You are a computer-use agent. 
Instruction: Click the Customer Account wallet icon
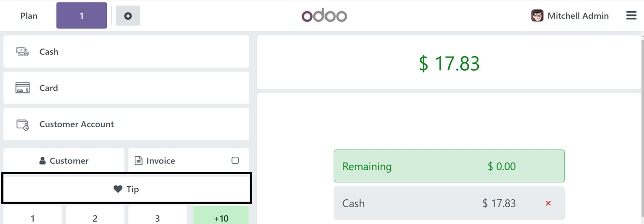(x=22, y=124)
